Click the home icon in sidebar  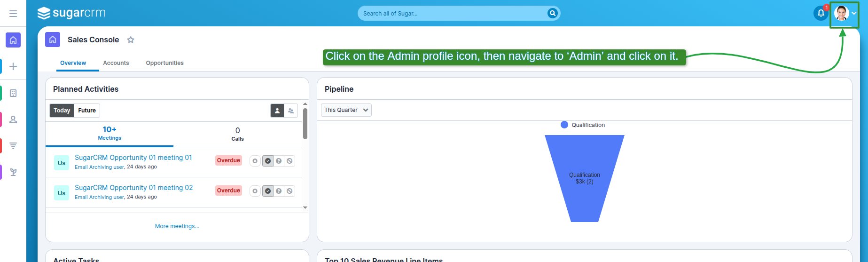coord(13,40)
